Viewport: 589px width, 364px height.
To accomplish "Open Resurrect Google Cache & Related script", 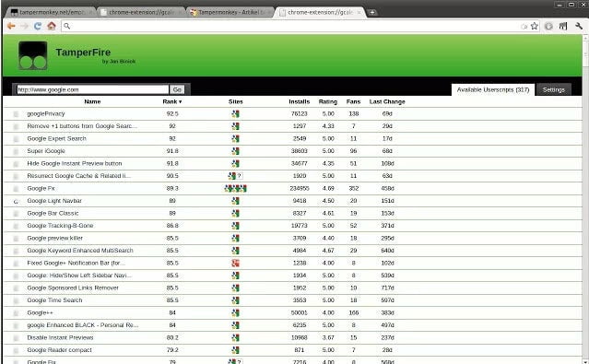I will 79,176.
